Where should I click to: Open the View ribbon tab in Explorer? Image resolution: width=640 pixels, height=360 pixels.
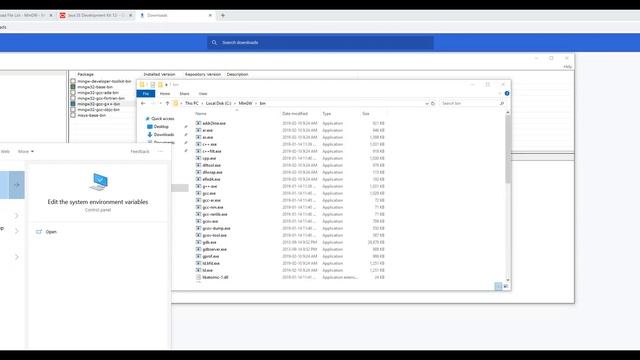click(203, 94)
